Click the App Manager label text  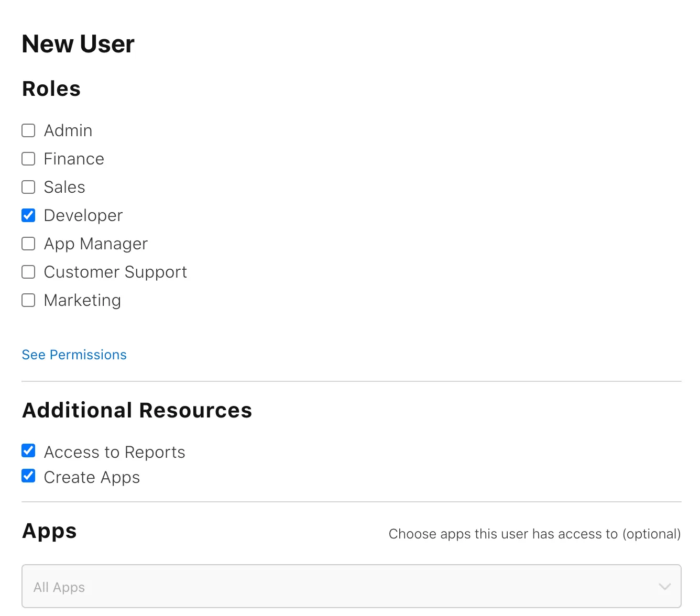coord(96,244)
